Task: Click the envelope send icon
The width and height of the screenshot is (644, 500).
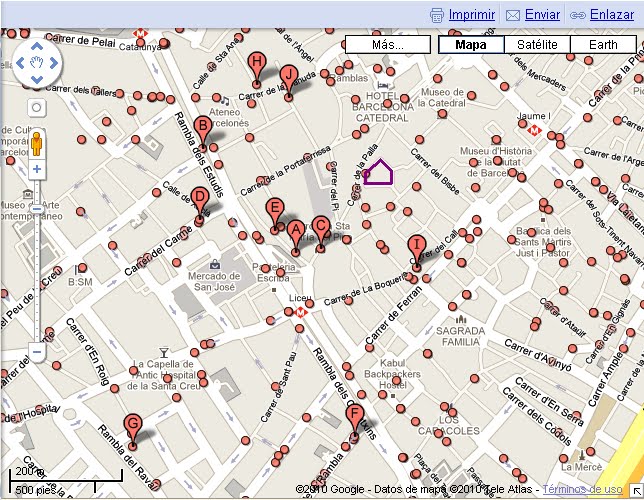Action: coord(513,16)
